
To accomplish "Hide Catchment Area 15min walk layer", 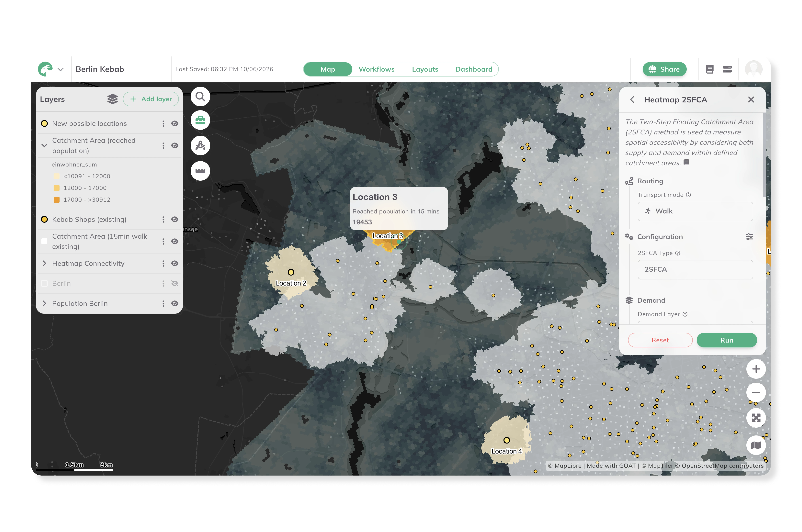I will pos(174,241).
